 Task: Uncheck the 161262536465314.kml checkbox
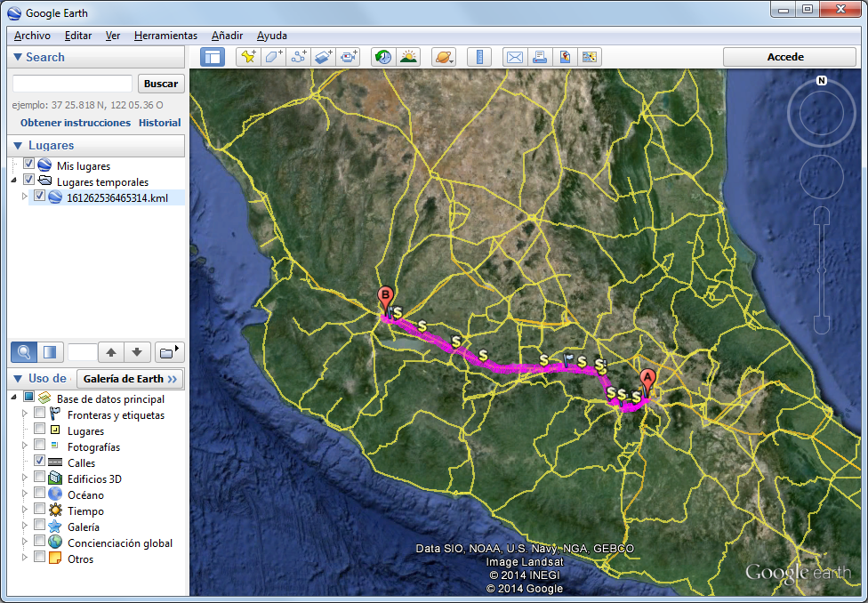point(39,196)
